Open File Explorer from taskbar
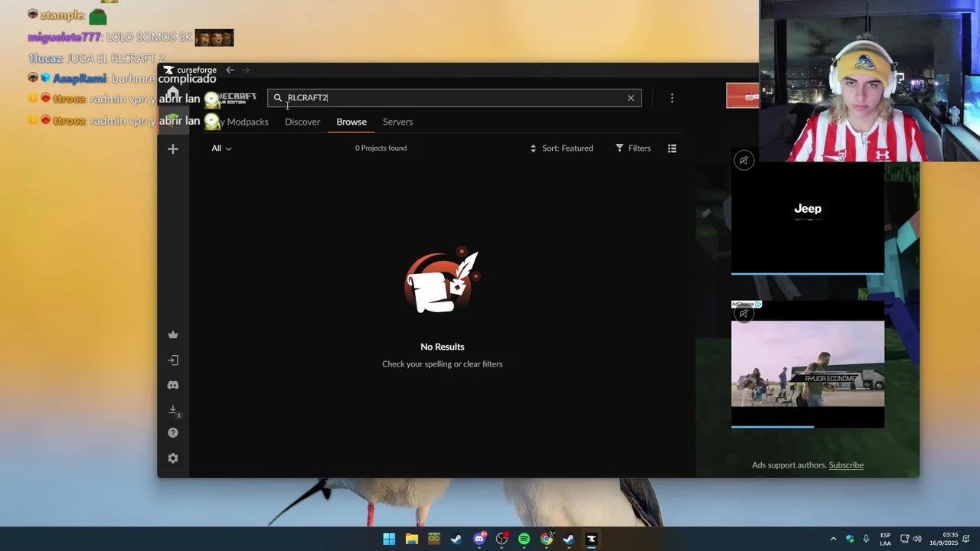Image resolution: width=980 pixels, height=551 pixels. click(412, 539)
